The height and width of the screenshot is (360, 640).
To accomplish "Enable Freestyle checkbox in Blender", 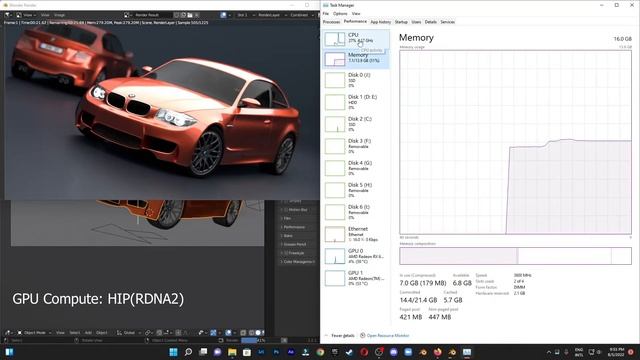I will [286, 253].
